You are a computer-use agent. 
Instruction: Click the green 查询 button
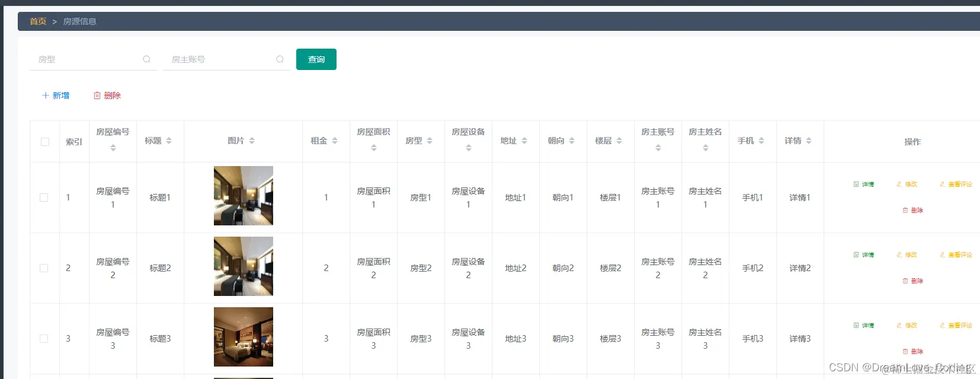click(316, 59)
